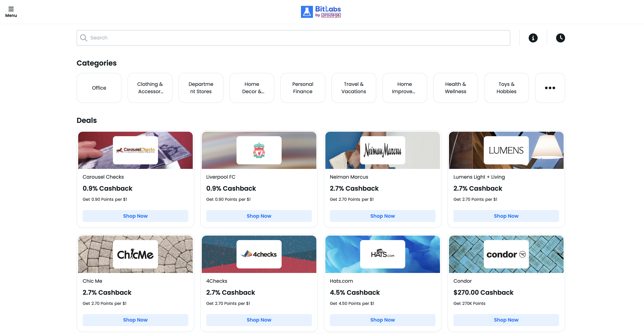Click "2.7% Cashback" on Neiman Marcus card

pyautogui.click(x=354, y=188)
